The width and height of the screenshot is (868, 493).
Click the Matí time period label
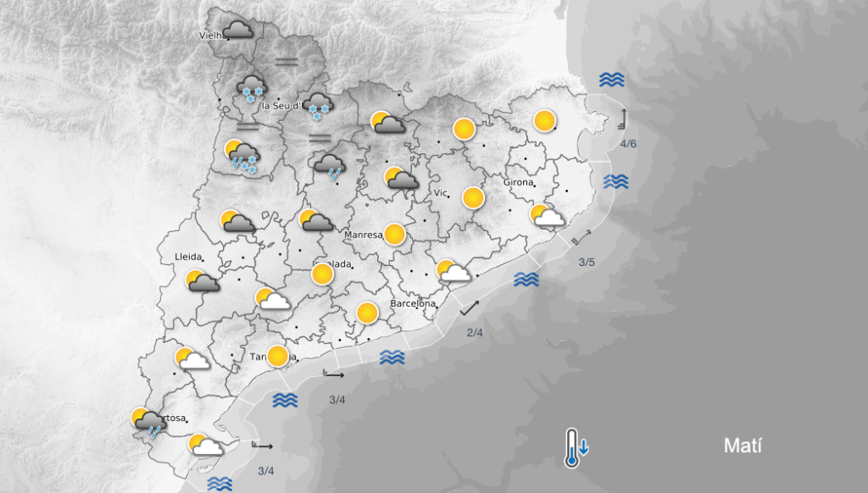pyautogui.click(x=743, y=446)
